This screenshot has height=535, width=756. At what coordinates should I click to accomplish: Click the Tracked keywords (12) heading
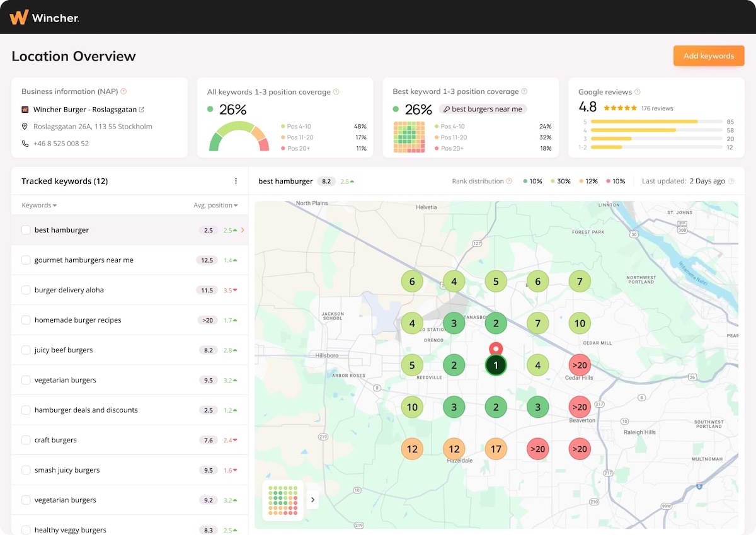65,181
